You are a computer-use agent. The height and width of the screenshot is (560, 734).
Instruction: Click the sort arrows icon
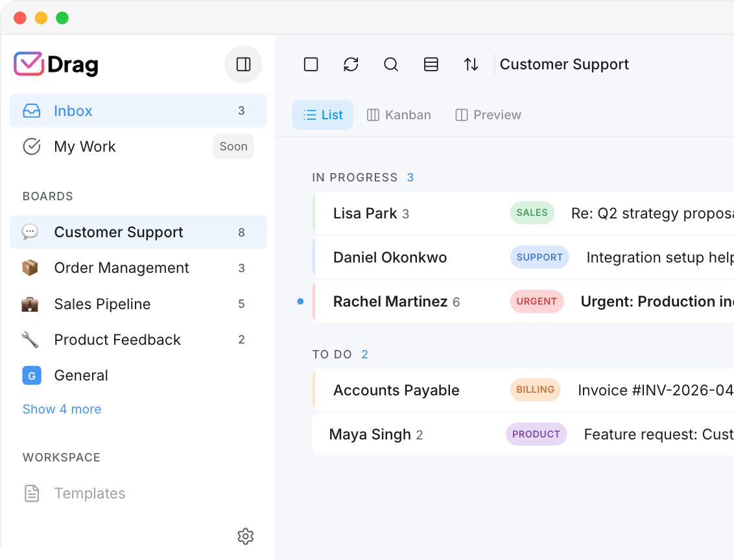click(471, 64)
